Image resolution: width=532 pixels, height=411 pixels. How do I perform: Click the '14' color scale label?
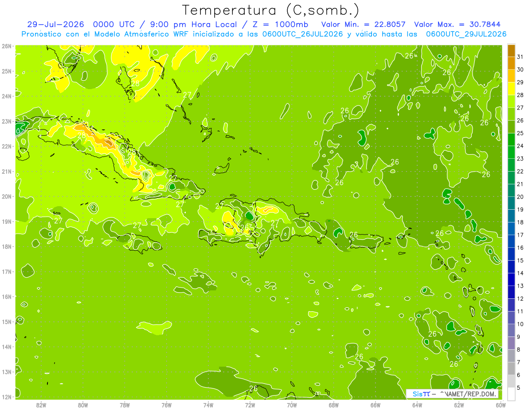coord(520,273)
